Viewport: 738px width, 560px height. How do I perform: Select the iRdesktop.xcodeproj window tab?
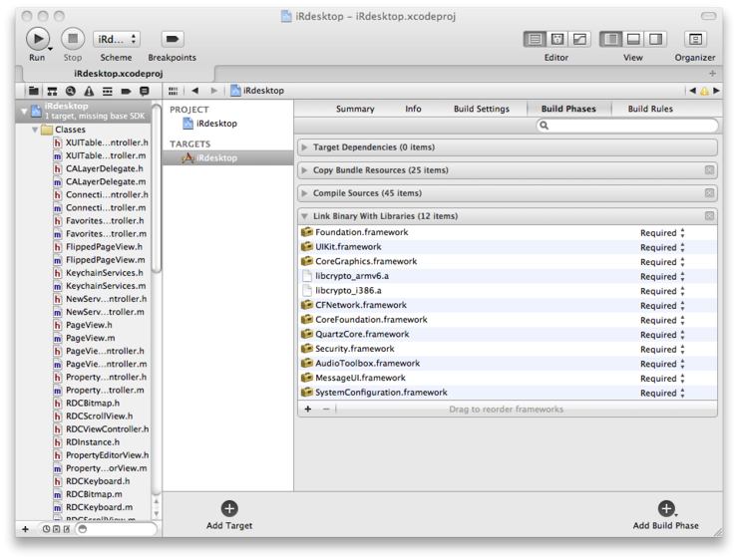(118, 74)
